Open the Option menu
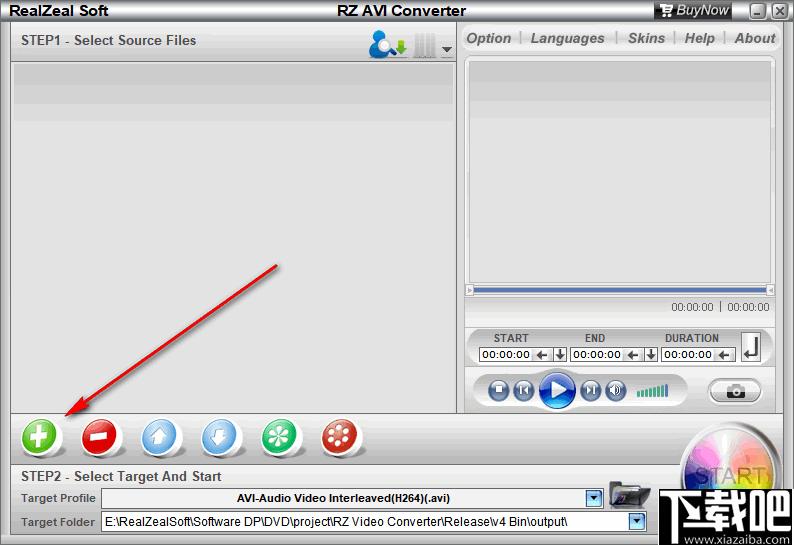Image resolution: width=794 pixels, height=545 pixels. 489,38
